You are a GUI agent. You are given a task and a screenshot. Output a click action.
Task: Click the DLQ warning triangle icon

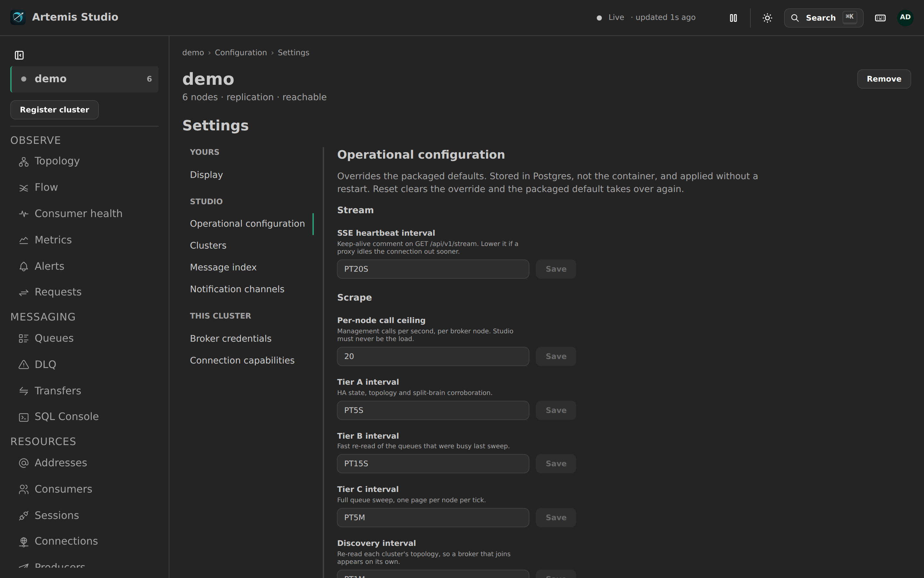tap(24, 365)
